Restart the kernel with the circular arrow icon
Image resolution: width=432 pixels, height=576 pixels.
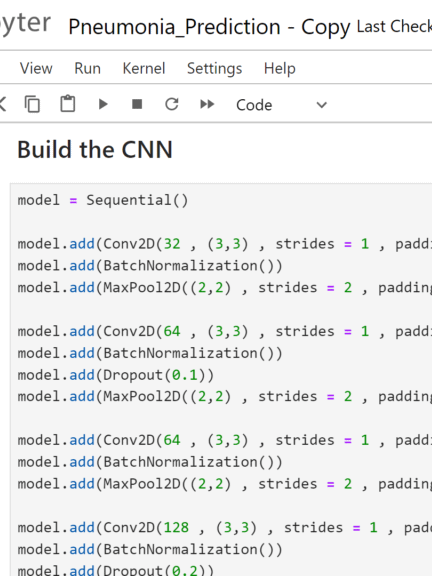pyautogui.click(x=172, y=104)
